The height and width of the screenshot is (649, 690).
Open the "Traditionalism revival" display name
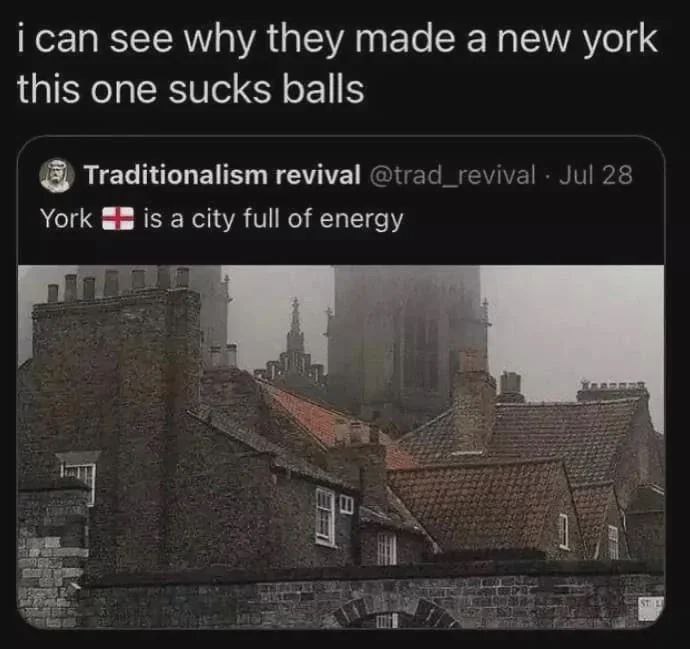click(222, 175)
